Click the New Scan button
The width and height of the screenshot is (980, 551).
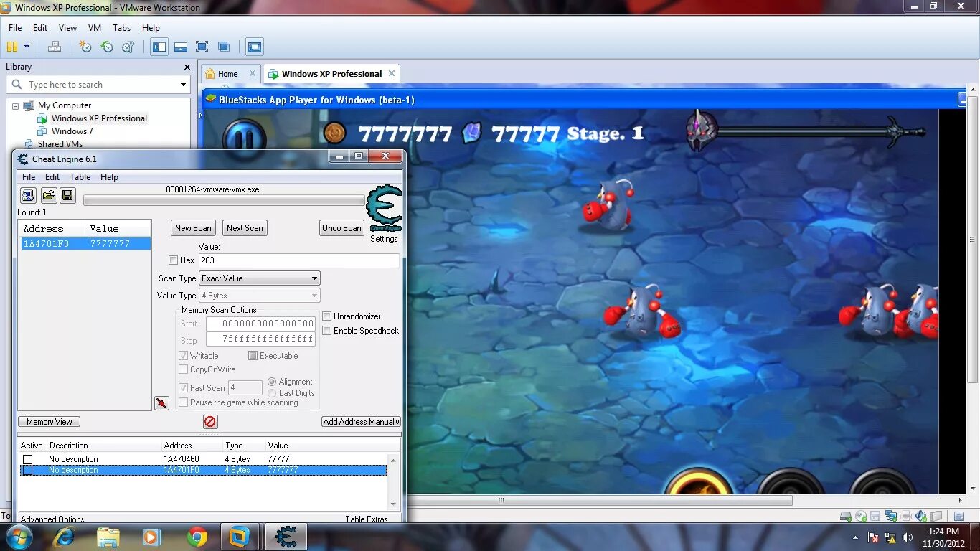194,228
